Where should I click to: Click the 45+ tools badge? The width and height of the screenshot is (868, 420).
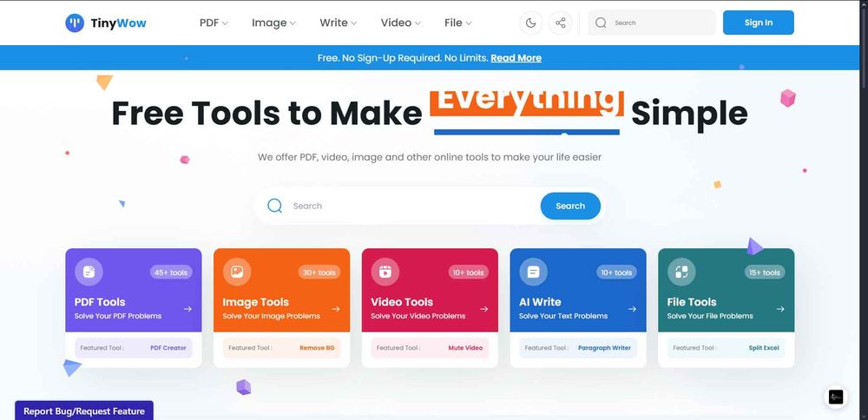pos(170,272)
